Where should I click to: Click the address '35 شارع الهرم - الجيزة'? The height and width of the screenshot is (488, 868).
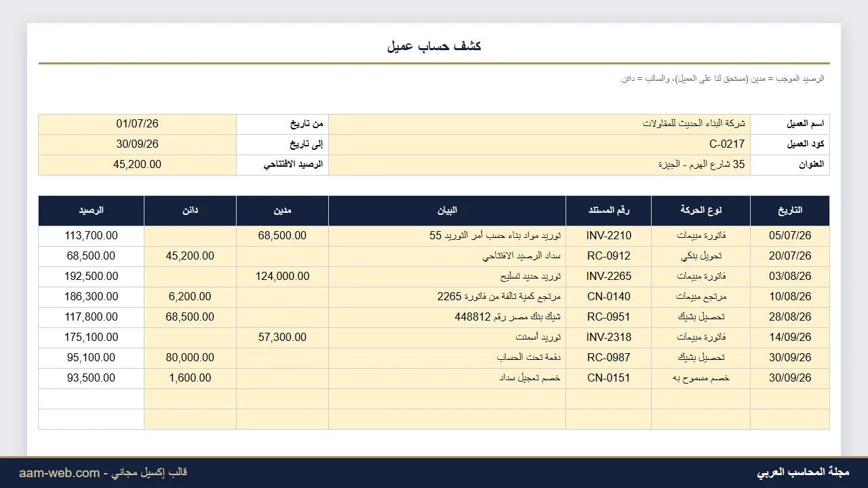click(x=701, y=165)
